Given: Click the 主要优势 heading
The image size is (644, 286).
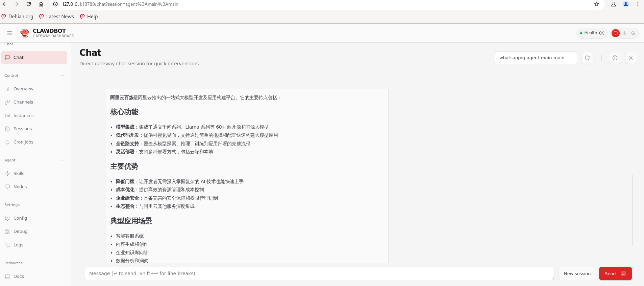Looking at the screenshot, I should [x=124, y=167].
